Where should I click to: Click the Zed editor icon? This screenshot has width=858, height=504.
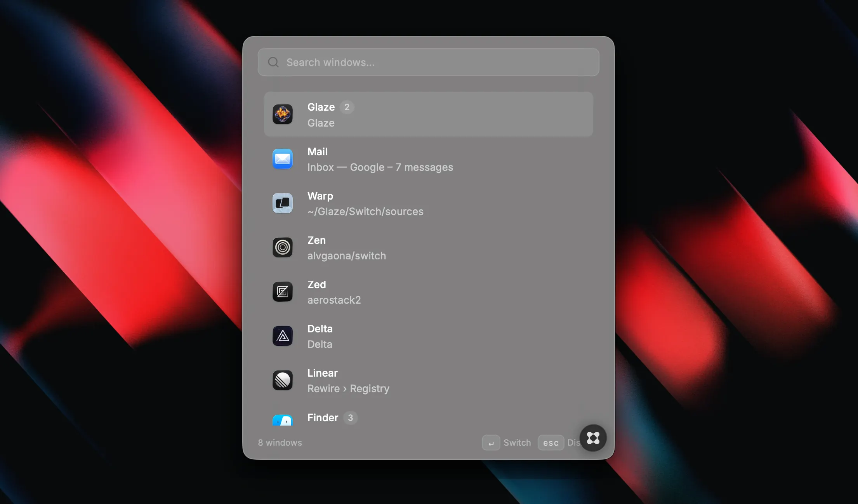[283, 292]
